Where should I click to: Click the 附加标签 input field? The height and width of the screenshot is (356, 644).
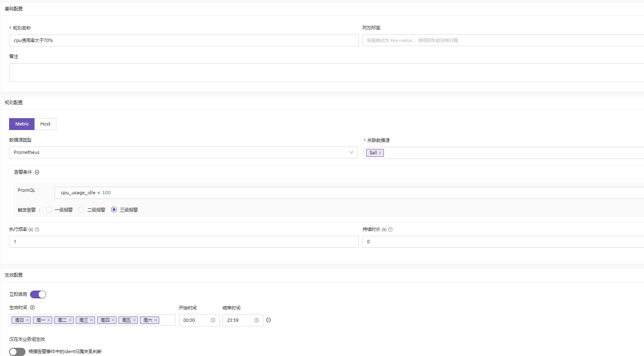click(x=503, y=40)
